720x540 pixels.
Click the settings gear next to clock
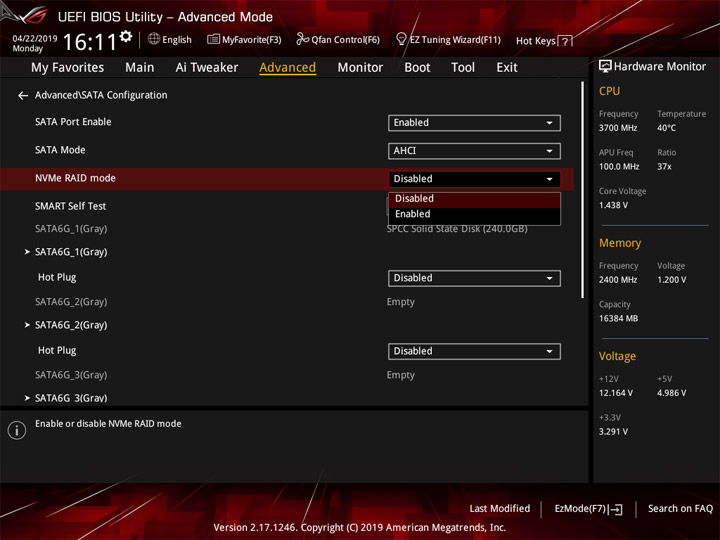coord(126,36)
